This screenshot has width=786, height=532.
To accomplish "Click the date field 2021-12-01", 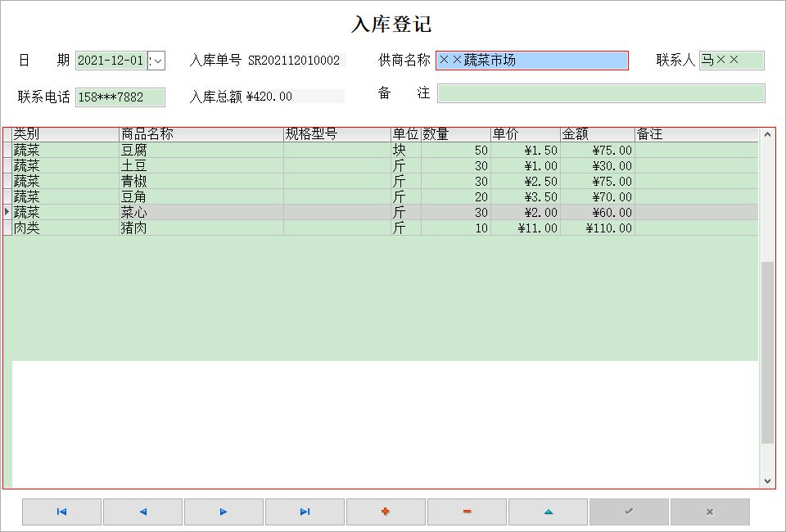I will pyautogui.click(x=111, y=61).
